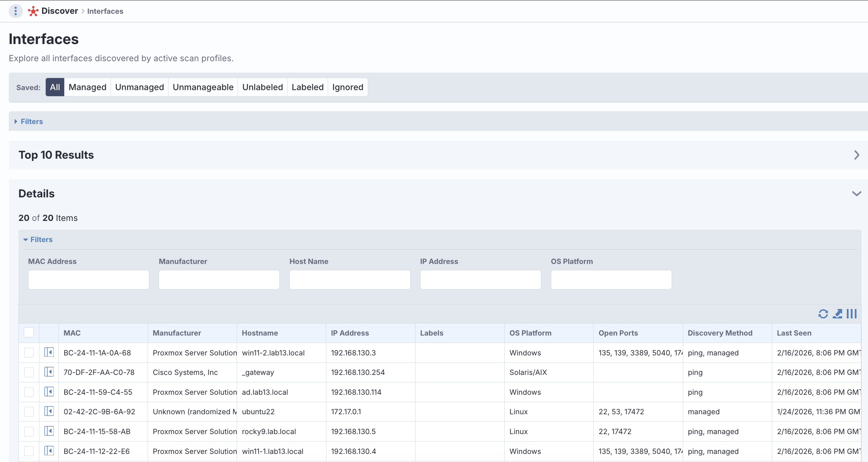Check the select-all header checkbox
Screen dimensions: 868x462
(x=29, y=333)
